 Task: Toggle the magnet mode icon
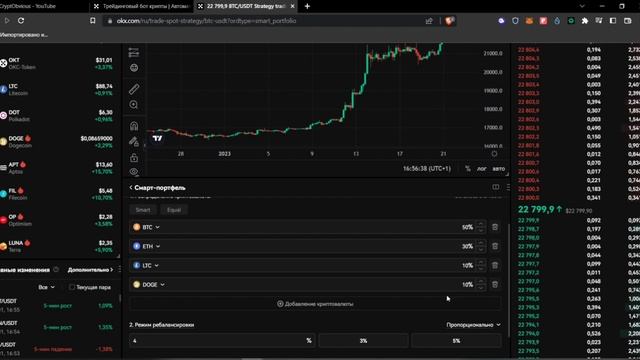[134, 126]
